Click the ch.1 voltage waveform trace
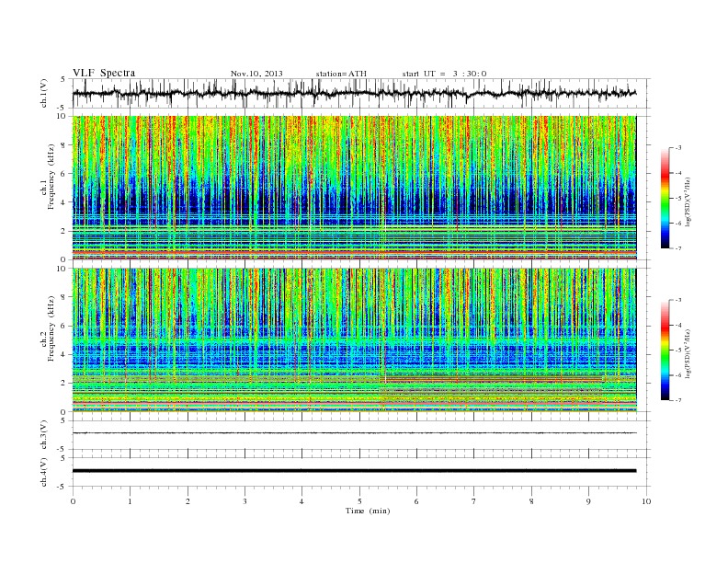This screenshot has height=563, width=728. click(354, 93)
